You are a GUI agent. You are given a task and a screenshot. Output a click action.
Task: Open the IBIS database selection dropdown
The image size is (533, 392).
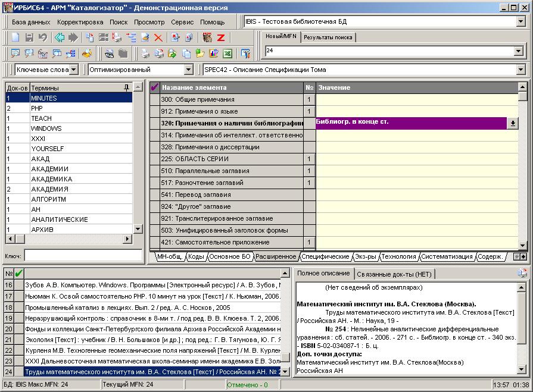[520, 22]
